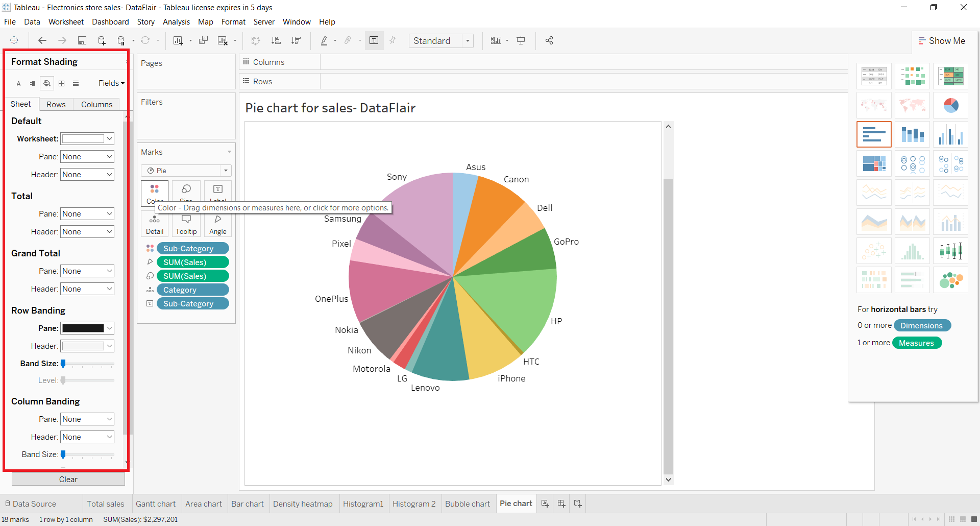Select the Format Font icon
Viewport: 980px width, 526px height.
[19, 83]
